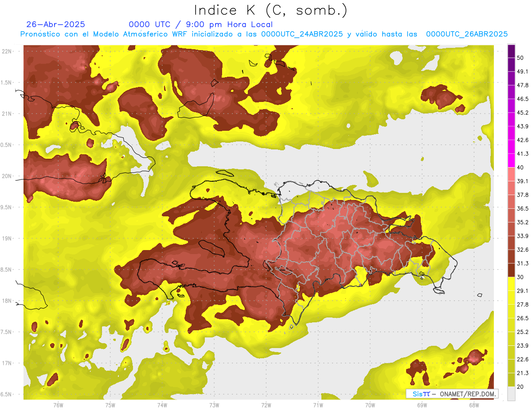Click the "49.1" color bar label
The image size is (532, 411).
523,71
